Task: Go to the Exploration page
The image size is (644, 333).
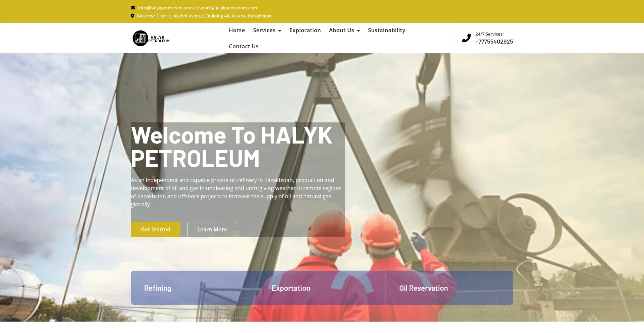Action: tap(305, 30)
